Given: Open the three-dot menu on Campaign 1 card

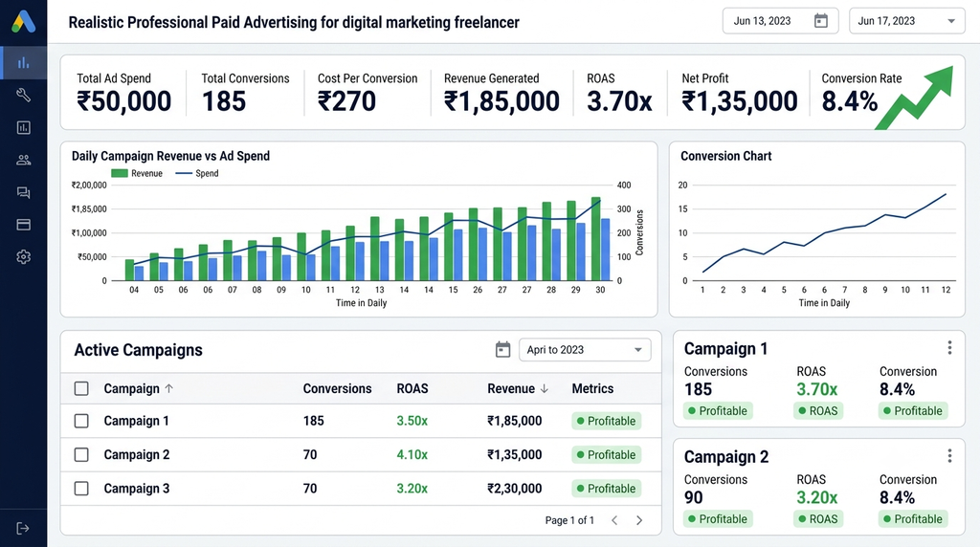Looking at the screenshot, I should pyautogui.click(x=949, y=348).
